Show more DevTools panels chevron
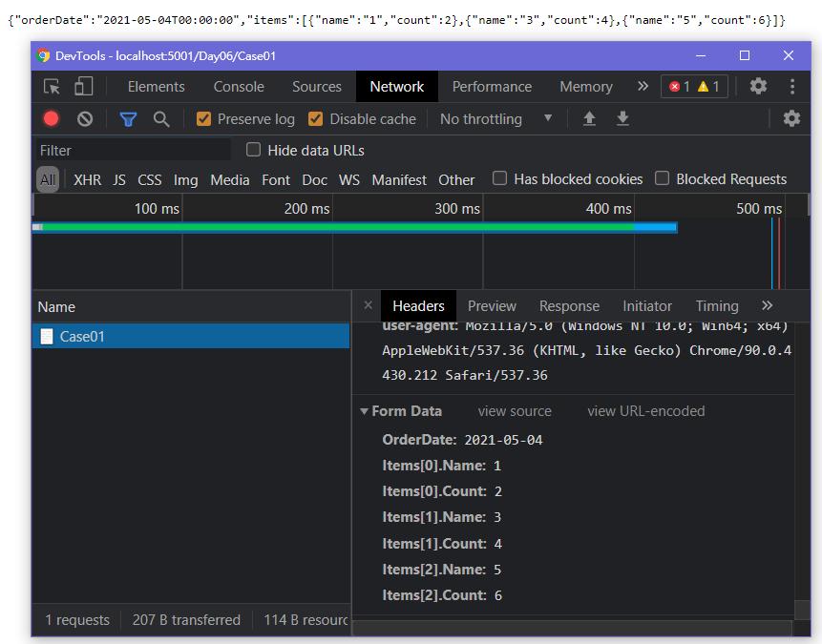The height and width of the screenshot is (644, 822). [643, 86]
